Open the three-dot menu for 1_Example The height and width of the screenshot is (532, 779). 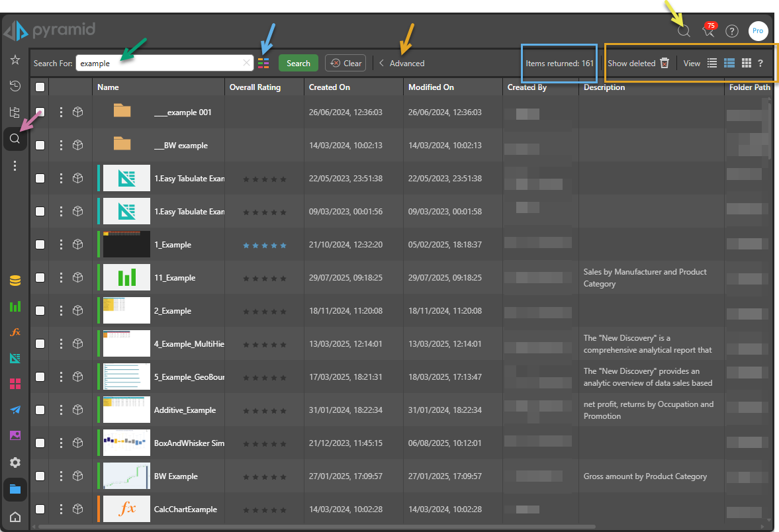click(61, 245)
